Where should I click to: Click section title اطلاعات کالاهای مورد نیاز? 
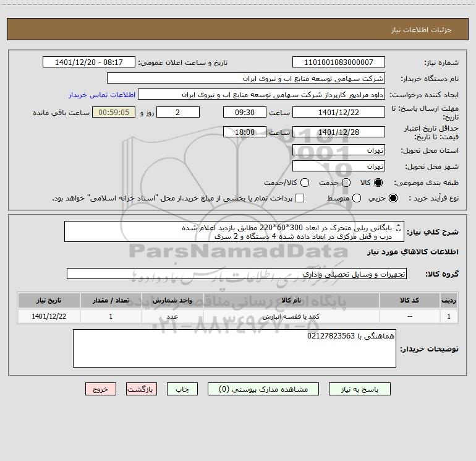[413, 252]
